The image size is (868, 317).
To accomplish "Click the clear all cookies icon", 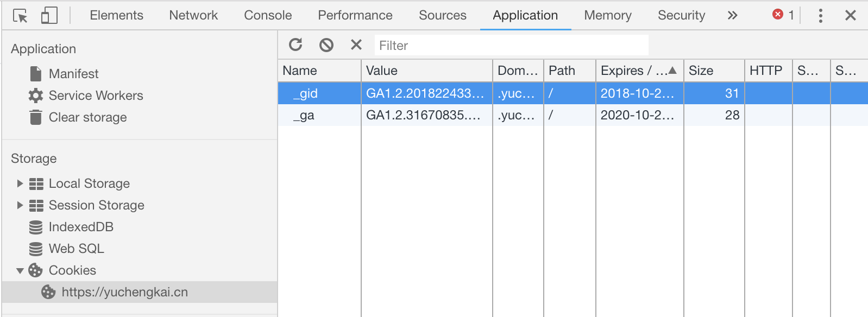I will (326, 45).
